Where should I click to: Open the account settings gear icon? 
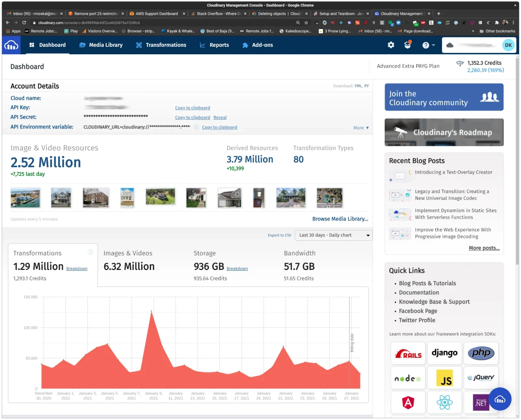click(x=390, y=45)
